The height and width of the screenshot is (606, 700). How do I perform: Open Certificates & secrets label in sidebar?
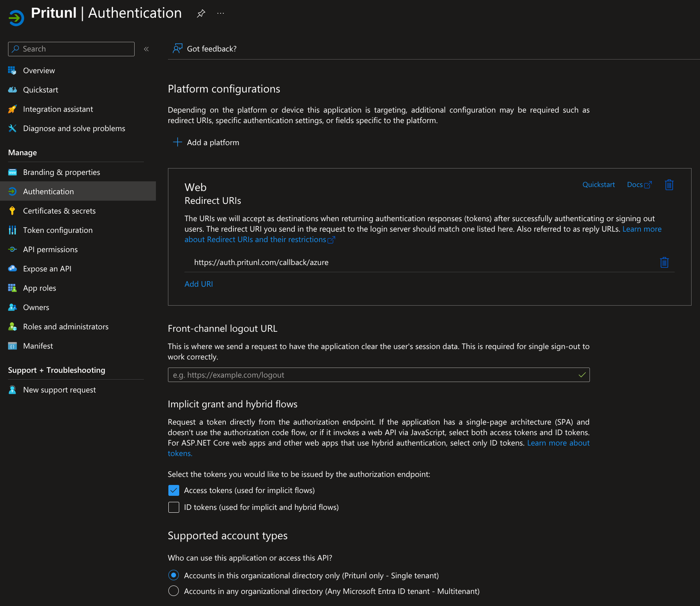59,211
